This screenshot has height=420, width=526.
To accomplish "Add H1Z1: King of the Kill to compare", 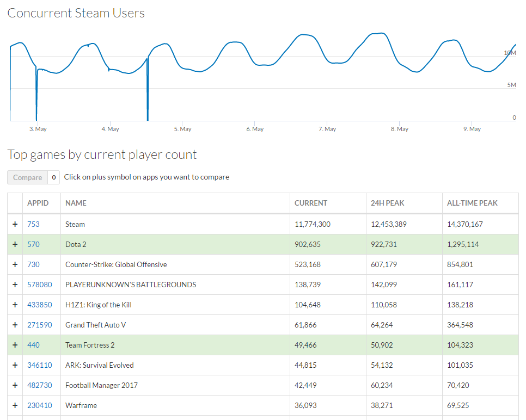I will [x=15, y=305].
